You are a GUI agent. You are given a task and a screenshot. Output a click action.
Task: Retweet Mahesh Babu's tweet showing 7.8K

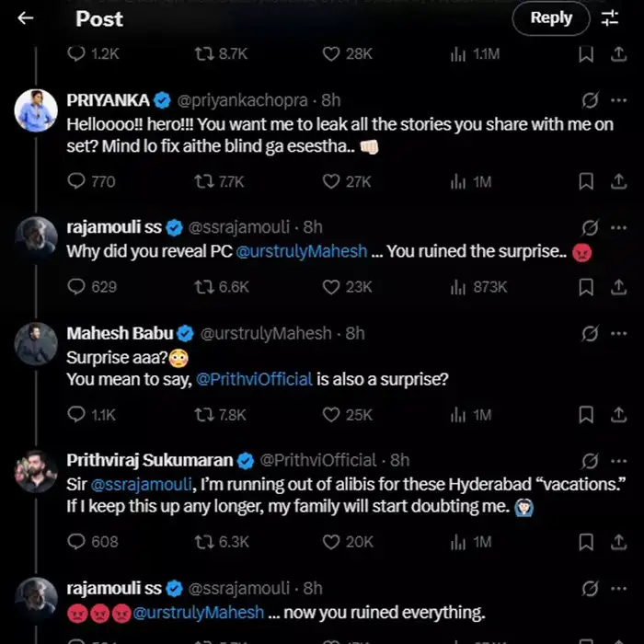[x=204, y=415]
